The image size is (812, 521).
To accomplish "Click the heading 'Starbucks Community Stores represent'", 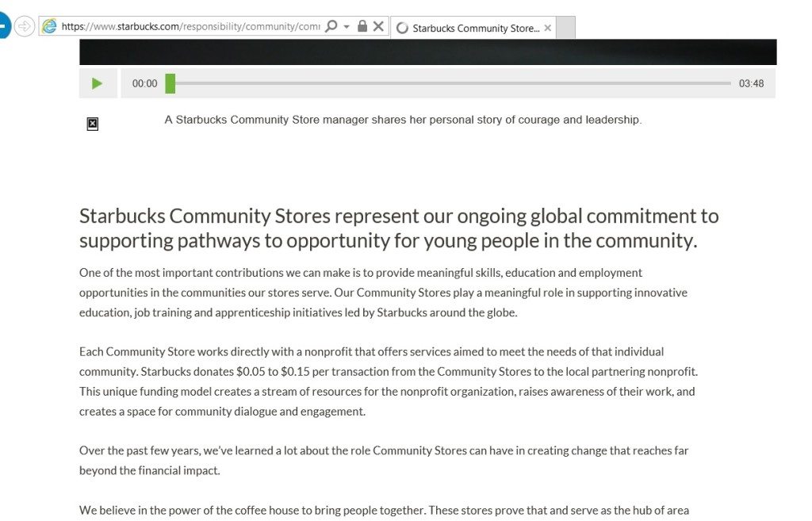I will point(399,228).
